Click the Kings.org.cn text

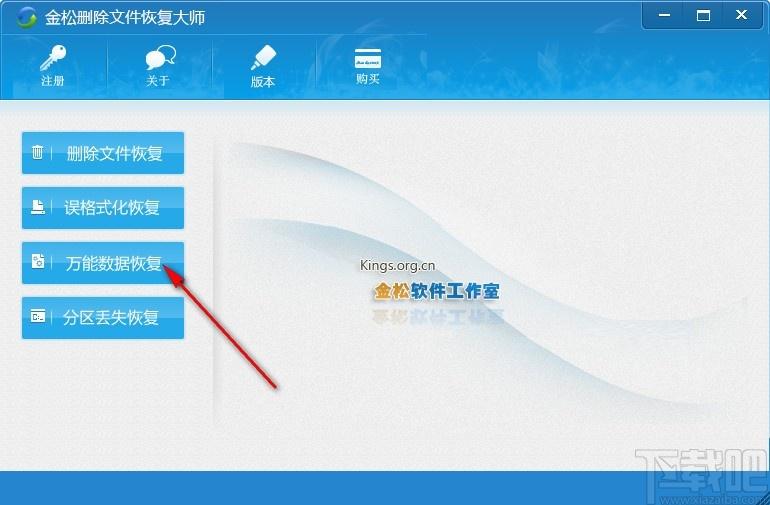397,266
